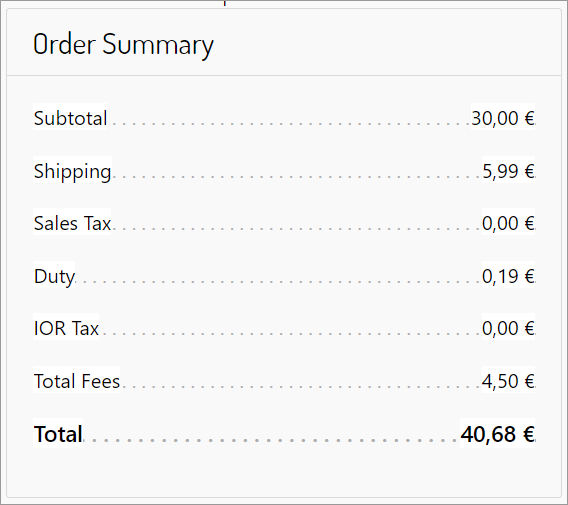Click the Order Summary heading
This screenshot has width=568, height=505.
tap(124, 45)
